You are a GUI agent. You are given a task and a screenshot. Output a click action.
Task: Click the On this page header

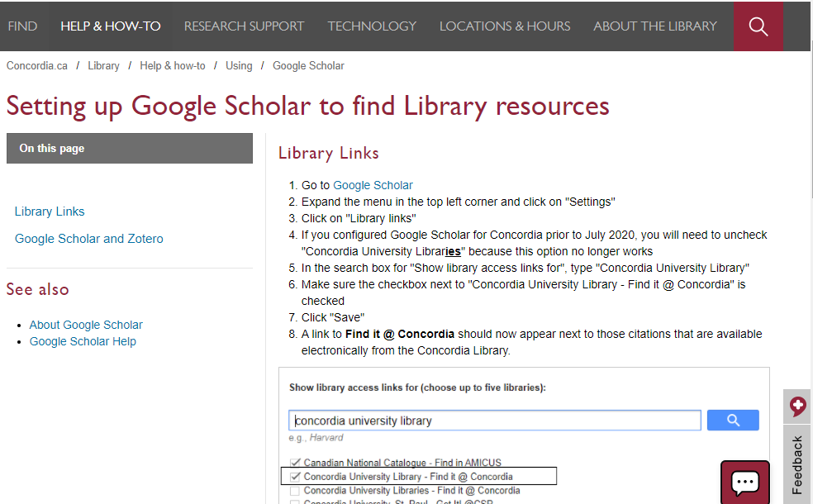130,148
